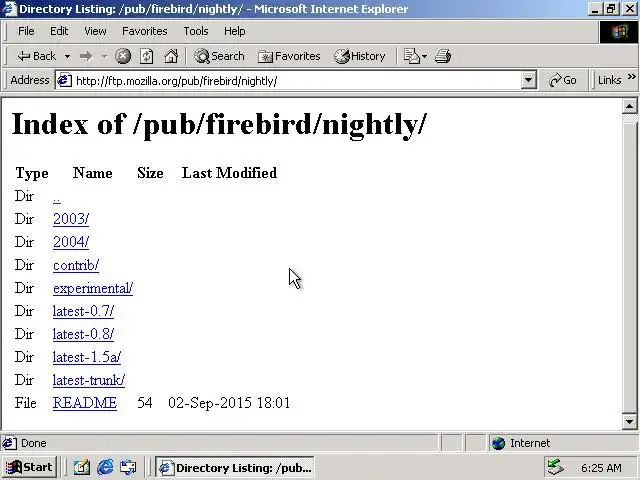Click the Internet zone globe icon
This screenshot has width=640, height=480.
coord(498,443)
